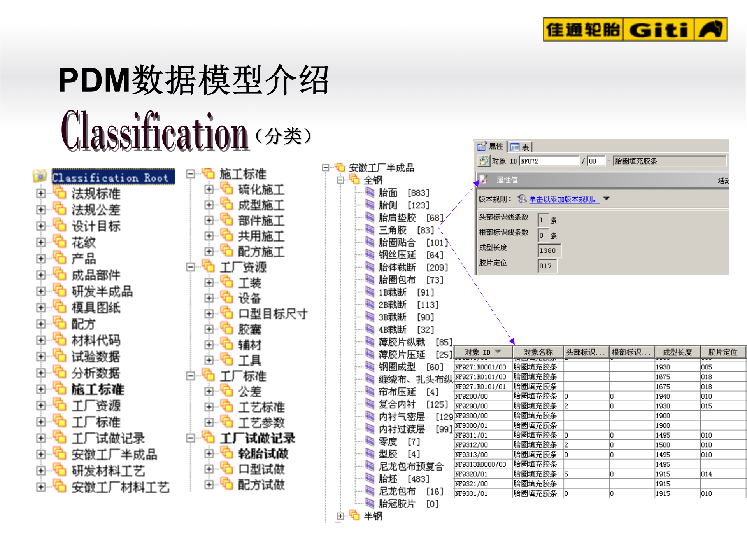Image resolution: width=747 pixels, height=560 pixels.
Task: Click the 胎面 item icon under 全钢
Action: [x=370, y=192]
